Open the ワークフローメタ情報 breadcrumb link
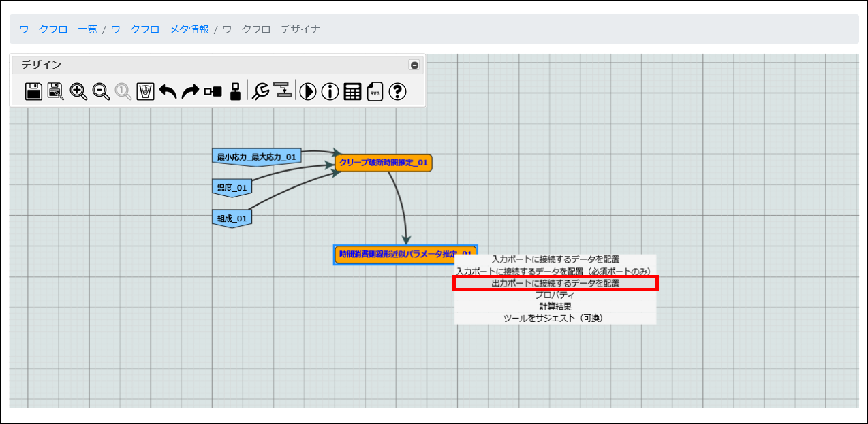Viewport: 868px width, 424px height. tap(160, 29)
